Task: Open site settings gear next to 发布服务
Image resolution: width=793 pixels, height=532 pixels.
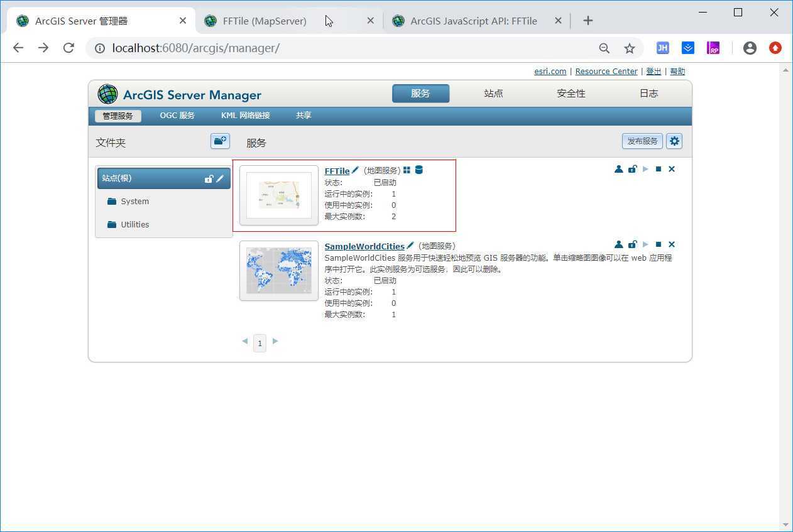Action: click(674, 141)
